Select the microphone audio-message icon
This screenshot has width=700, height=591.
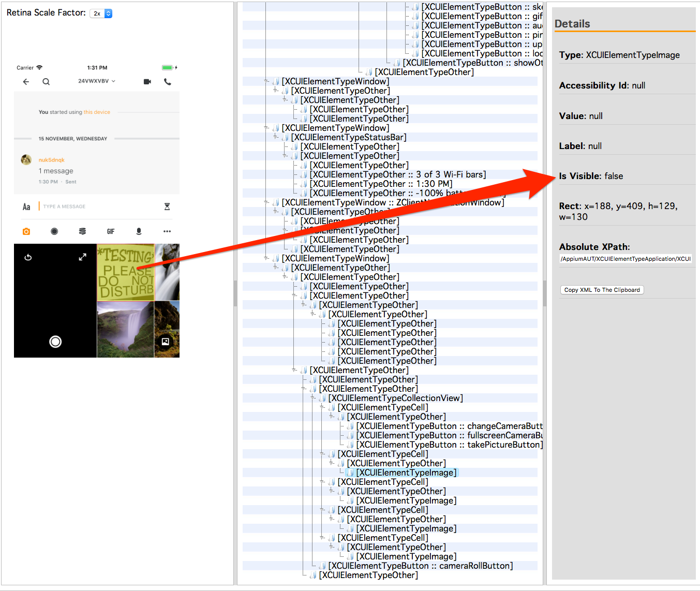coord(139,231)
